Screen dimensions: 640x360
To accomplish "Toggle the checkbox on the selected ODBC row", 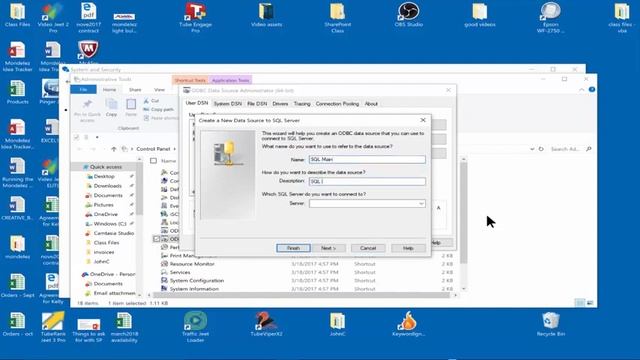I will pos(156,239).
